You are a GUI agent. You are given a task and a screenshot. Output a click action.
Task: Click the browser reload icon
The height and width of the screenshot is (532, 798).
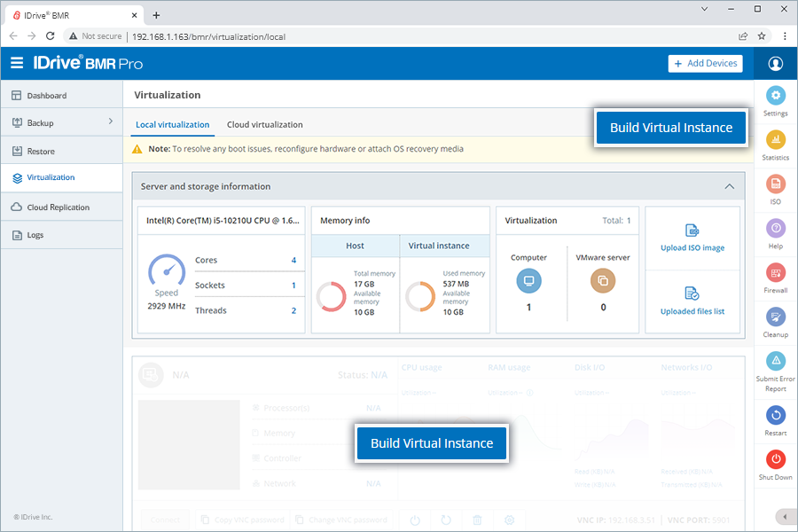[50, 36]
